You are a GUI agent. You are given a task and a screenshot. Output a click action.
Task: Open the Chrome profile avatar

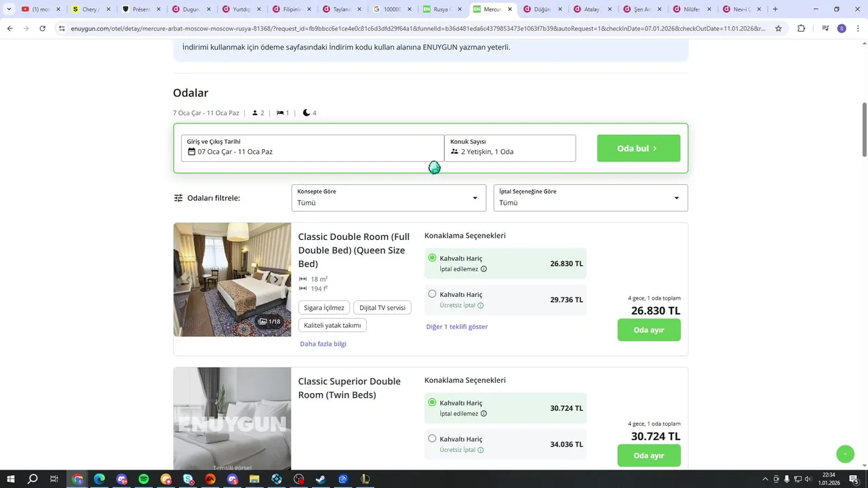coord(842,28)
